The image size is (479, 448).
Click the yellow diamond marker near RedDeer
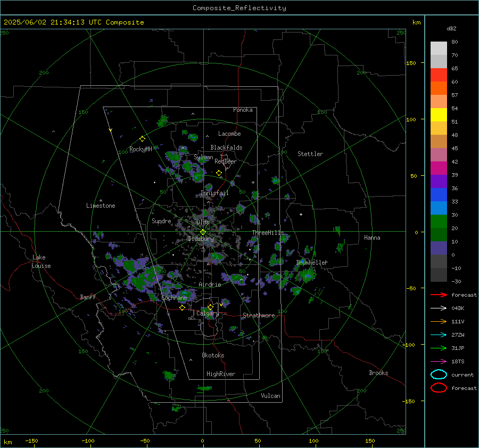[219, 173]
